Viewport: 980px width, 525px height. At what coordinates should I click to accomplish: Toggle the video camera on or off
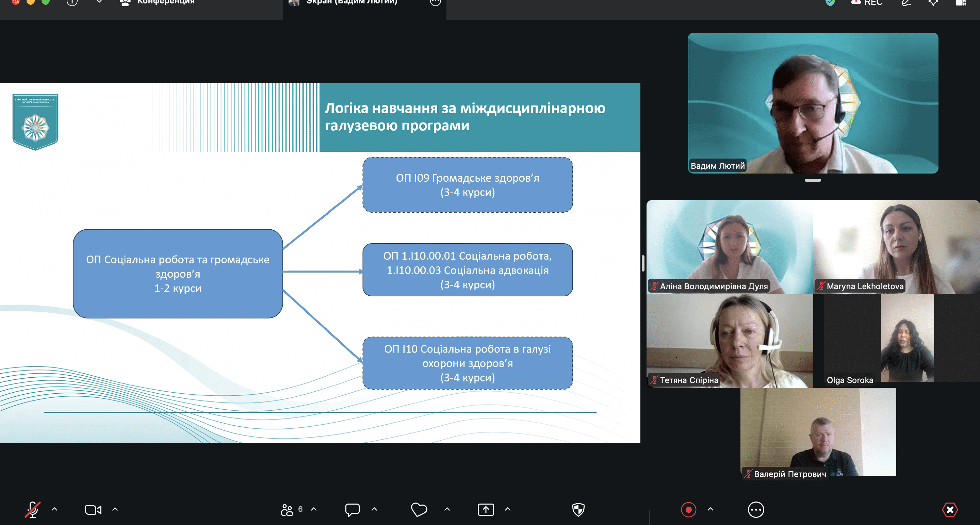click(93, 509)
